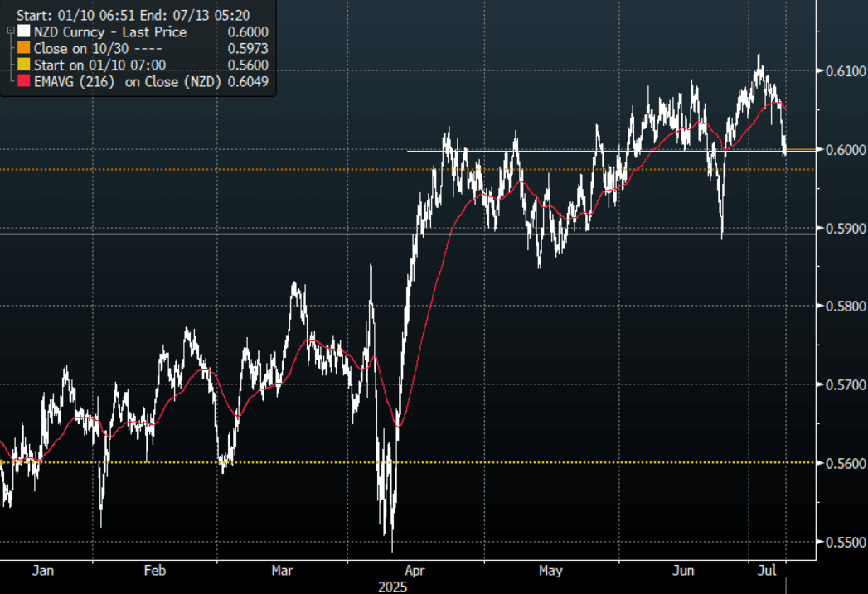Click the orange last-price marker at 0.6000
Screen dimensions: 868x594
pos(801,149)
